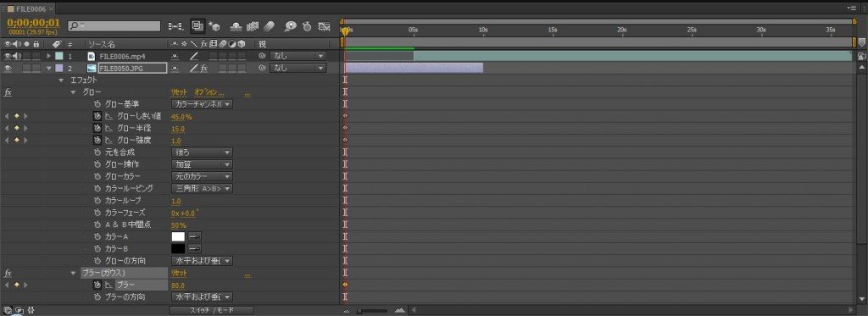868x316 pixels.
Task: Open the Graph Editor icon
Action: click(325, 26)
